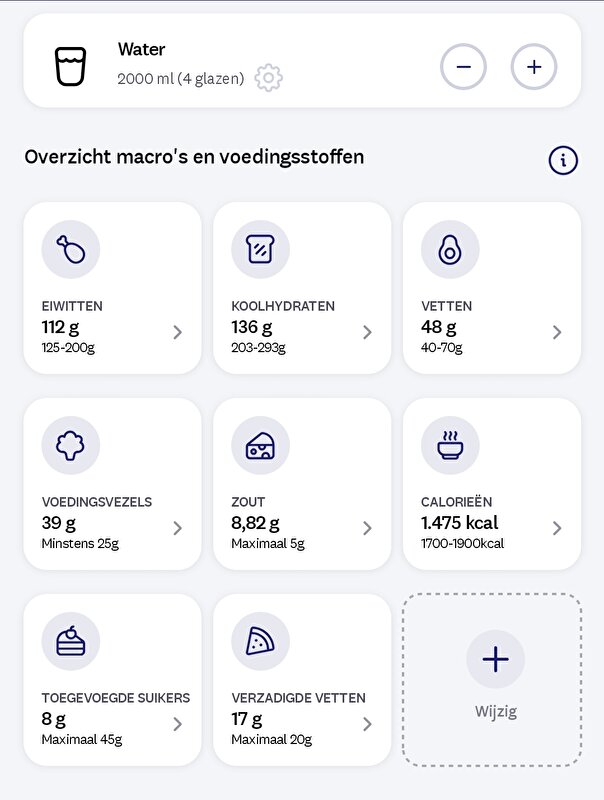Tap the Zout cheese icon
This screenshot has width=604, height=800.
point(260,445)
